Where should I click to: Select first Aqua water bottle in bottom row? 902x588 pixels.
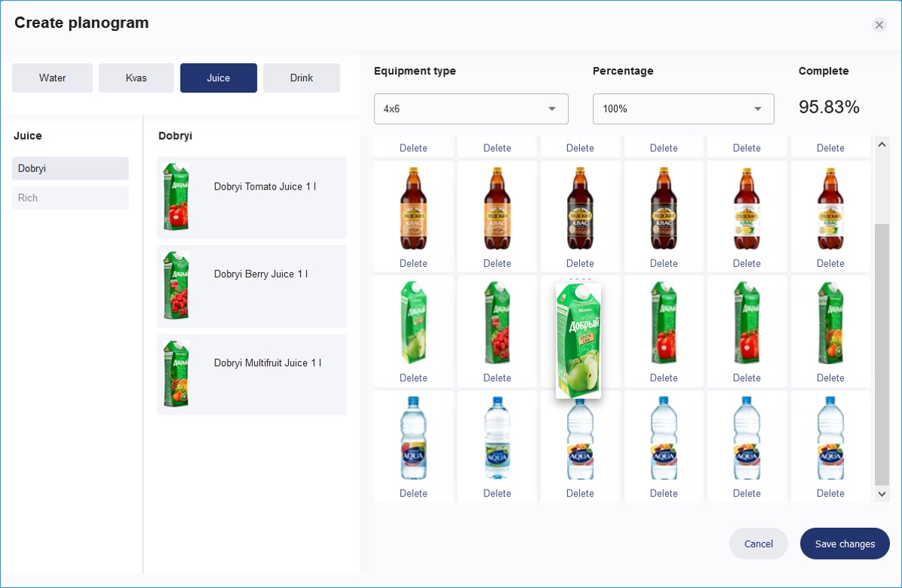tap(413, 438)
